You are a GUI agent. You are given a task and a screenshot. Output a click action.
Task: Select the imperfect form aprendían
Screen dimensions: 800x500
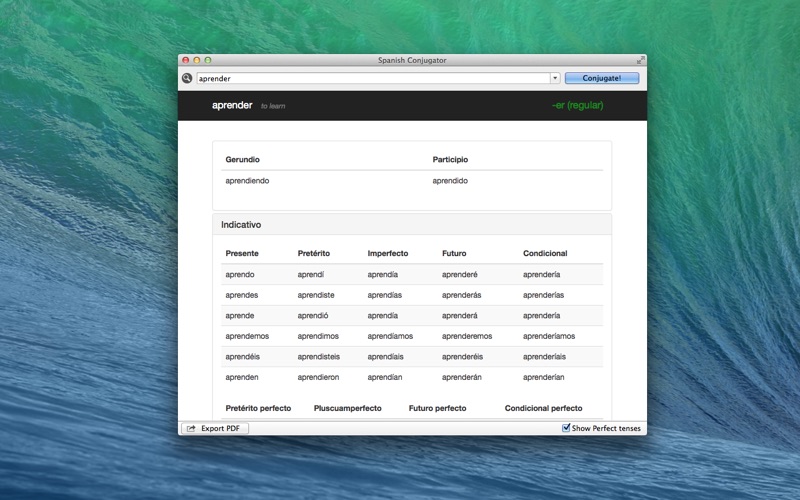click(385, 377)
